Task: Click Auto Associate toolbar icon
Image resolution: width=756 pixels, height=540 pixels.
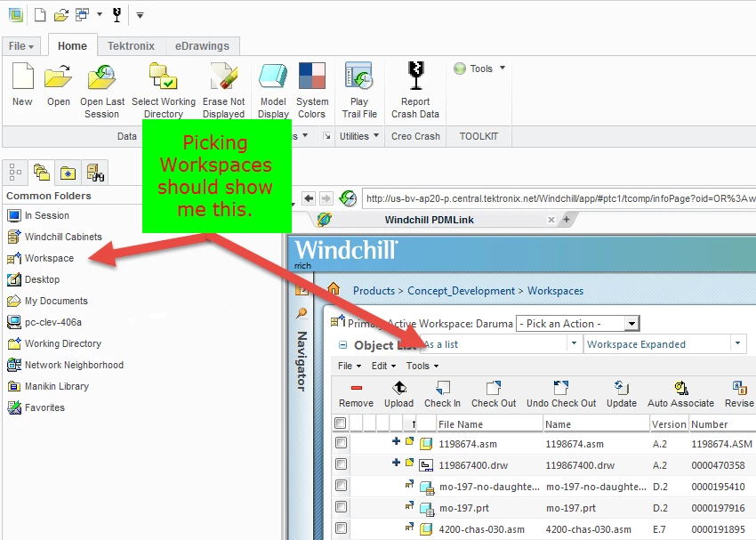Action: point(680,388)
